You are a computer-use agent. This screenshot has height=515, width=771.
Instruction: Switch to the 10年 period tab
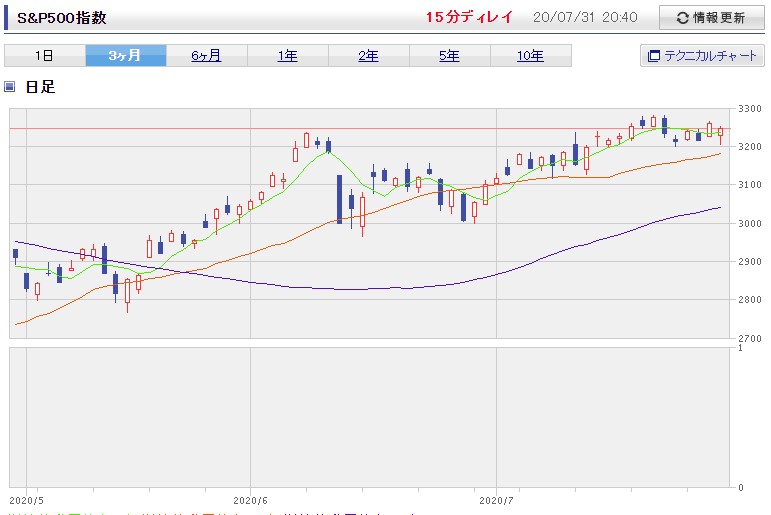531,56
